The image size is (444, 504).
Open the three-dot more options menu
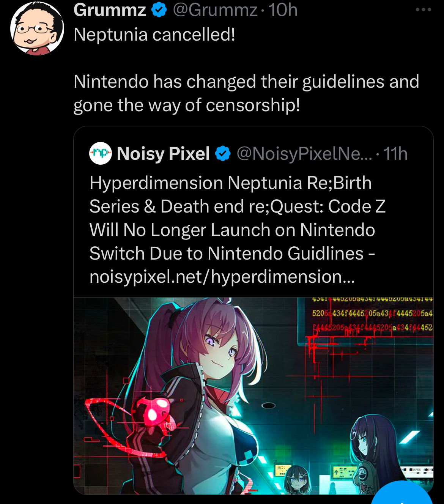tap(424, 10)
